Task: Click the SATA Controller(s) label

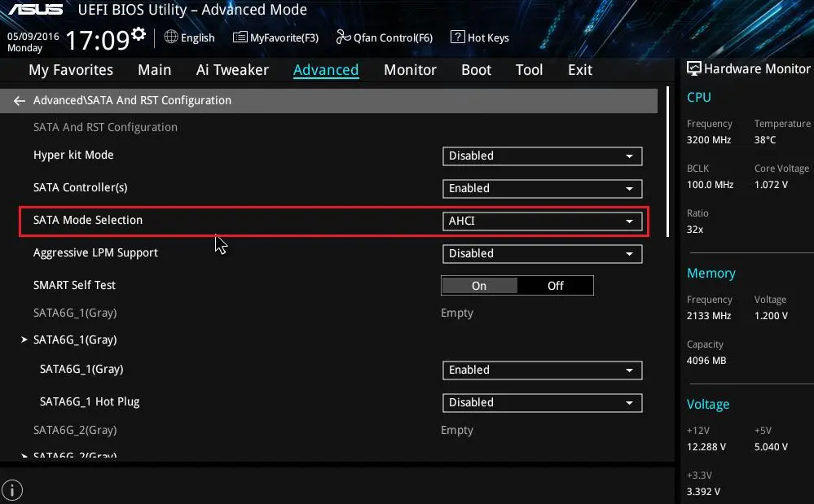Action: pyautogui.click(x=80, y=188)
